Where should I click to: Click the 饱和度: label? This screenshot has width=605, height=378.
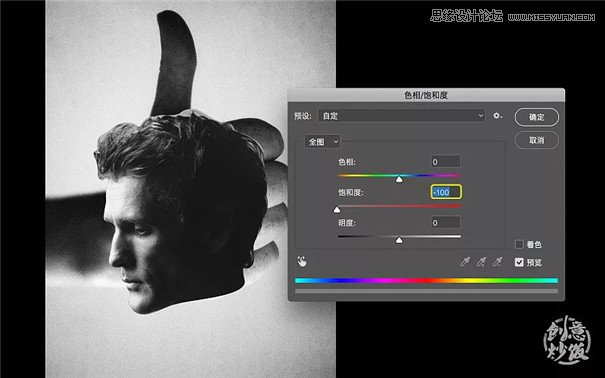coord(351,192)
